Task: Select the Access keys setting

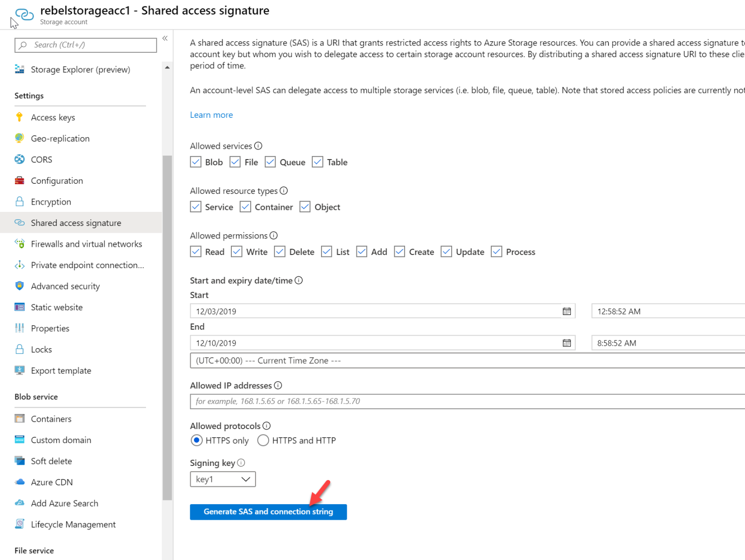Action: 53,117
